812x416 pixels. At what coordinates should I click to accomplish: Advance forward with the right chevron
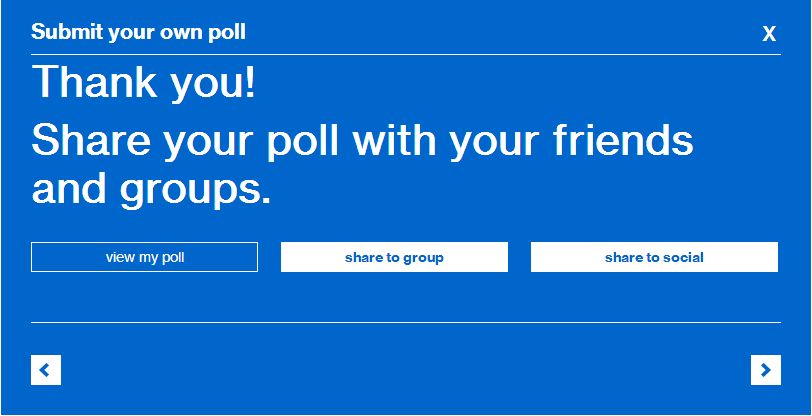[765, 370]
